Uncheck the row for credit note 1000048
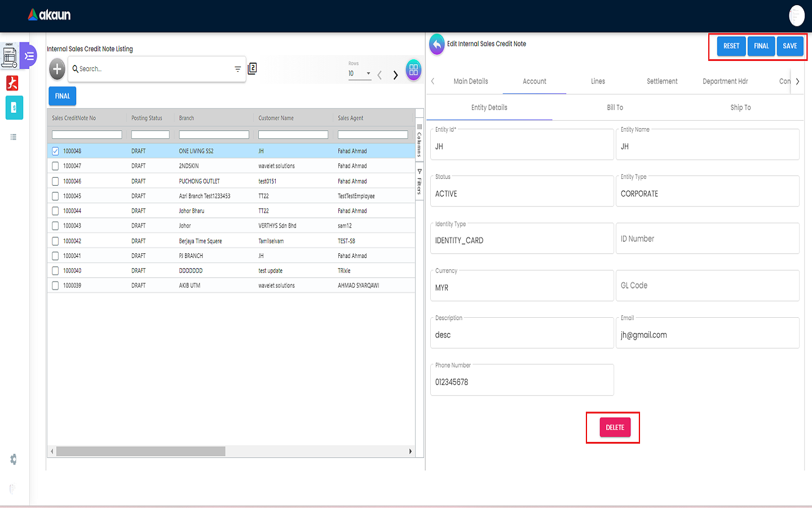The height and width of the screenshot is (508, 812). tap(55, 151)
